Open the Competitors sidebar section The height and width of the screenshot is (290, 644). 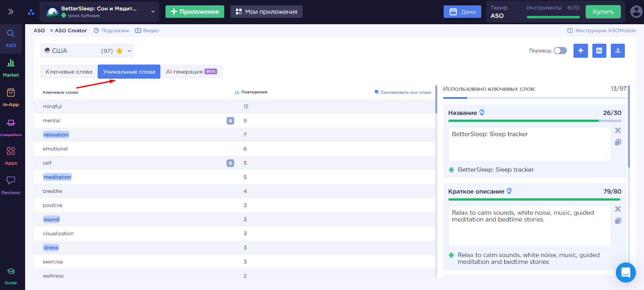pos(11,127)
